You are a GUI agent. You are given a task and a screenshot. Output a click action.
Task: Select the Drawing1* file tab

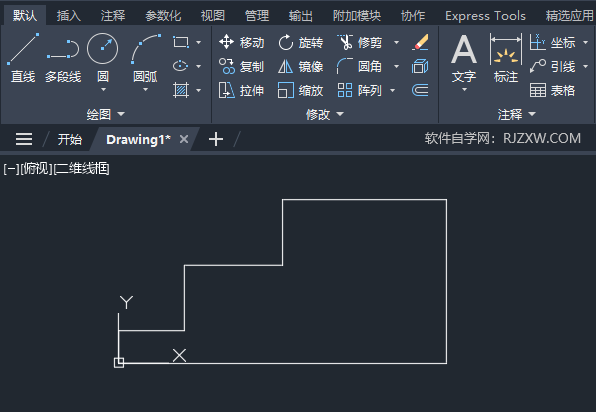[x=138, y=139]
